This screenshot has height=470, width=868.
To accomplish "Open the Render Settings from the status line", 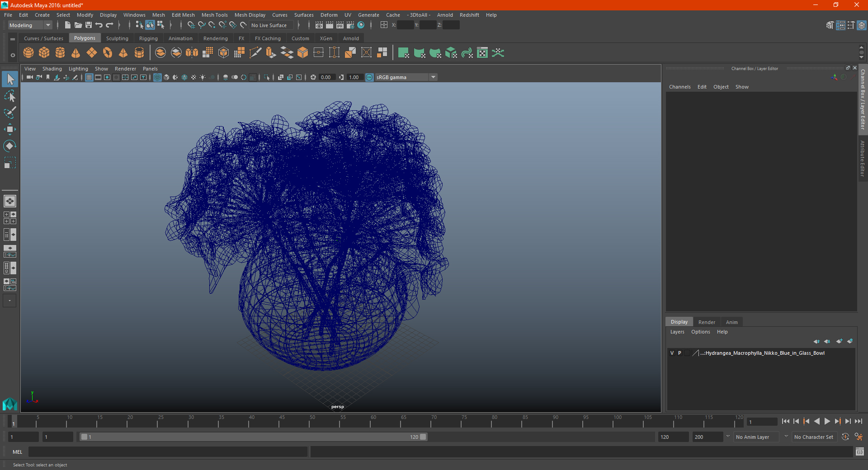I will click(x=350, y=25).
